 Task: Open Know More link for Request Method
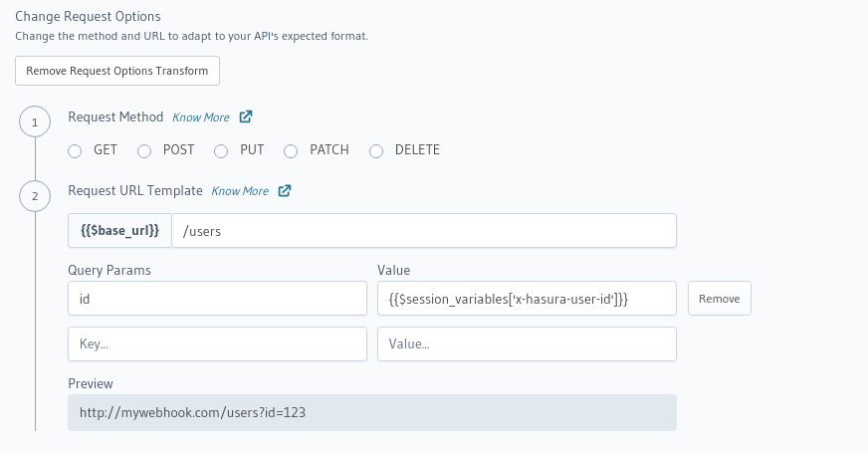pyautogui.click(x=201, y=117)
